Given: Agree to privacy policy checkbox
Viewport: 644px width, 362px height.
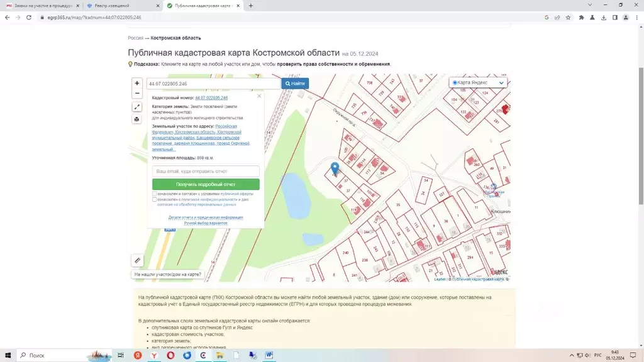Looking at the screenshot, I should 155,199.
